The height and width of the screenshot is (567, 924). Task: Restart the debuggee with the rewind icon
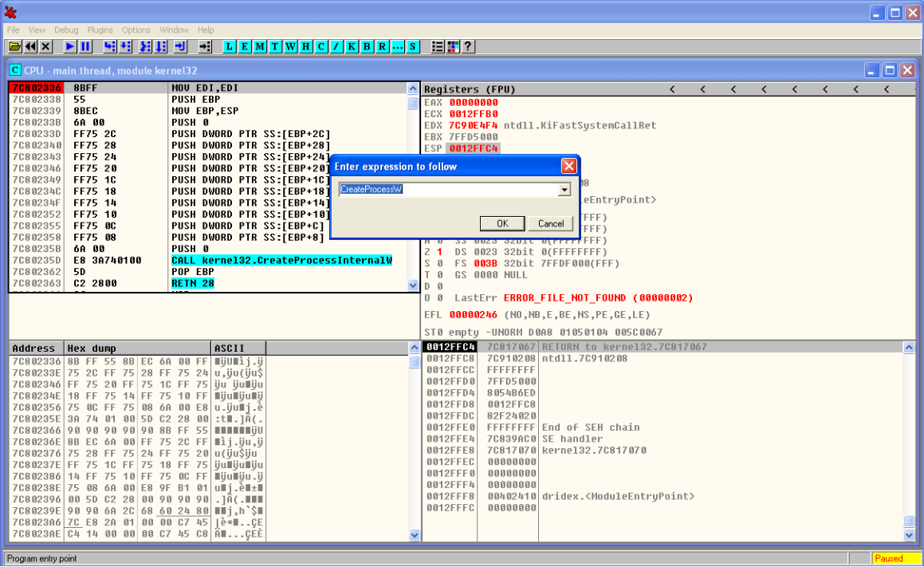(30, 46)
